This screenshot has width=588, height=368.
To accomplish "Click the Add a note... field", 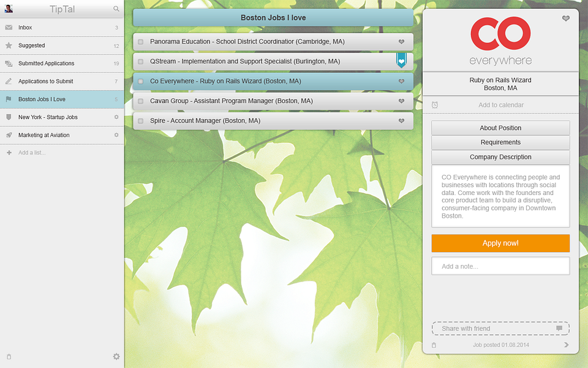I will pyautogui.click(x=500, y=266).
